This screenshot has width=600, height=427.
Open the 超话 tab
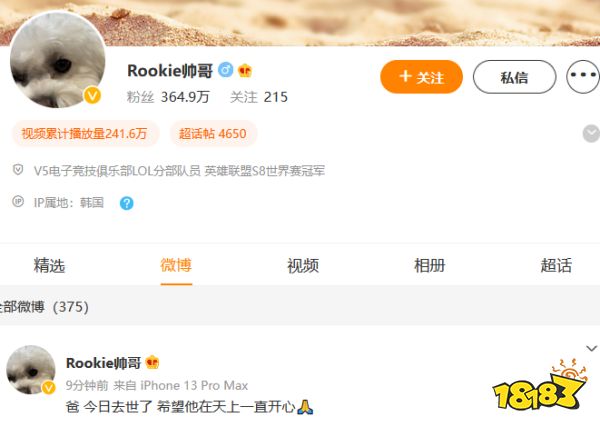coord(556,266)
